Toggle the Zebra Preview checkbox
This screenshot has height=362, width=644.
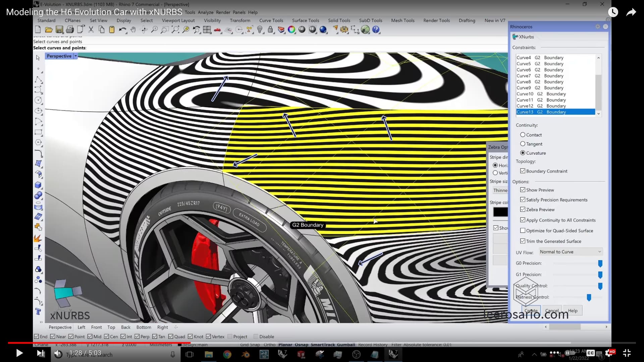(x=523, y=209)
